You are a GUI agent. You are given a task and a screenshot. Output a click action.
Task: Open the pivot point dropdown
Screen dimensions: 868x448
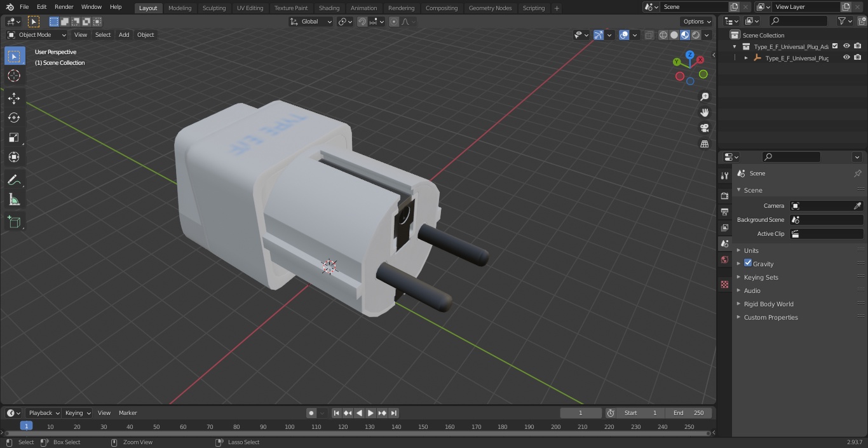tap(345, 22)
